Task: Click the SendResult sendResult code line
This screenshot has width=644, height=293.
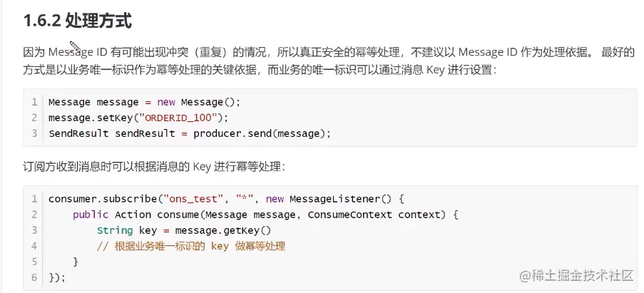Action: click(x=189, y=133)
